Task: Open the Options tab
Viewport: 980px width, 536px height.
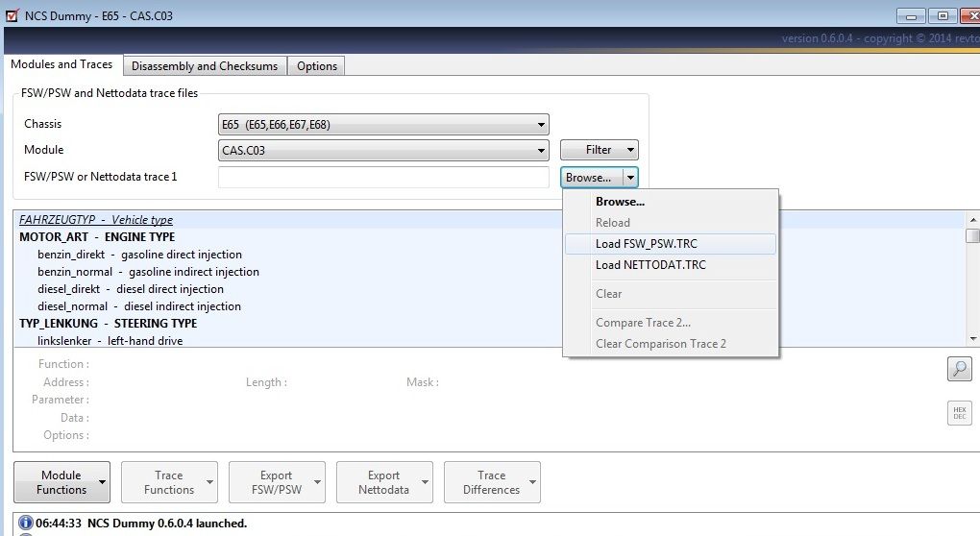Action: (x=317, y=65)
